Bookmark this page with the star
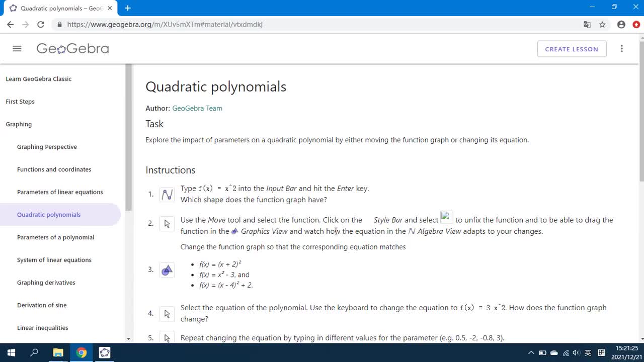This screenshot has height=362, width=644. [602, 24]
